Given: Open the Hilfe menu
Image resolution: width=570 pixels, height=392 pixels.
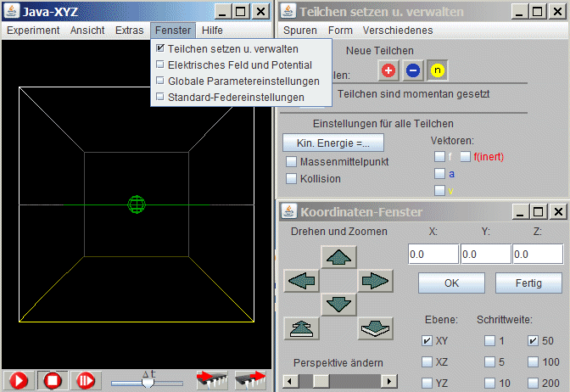Looking at the screenshot, I should tap(212, 31).
